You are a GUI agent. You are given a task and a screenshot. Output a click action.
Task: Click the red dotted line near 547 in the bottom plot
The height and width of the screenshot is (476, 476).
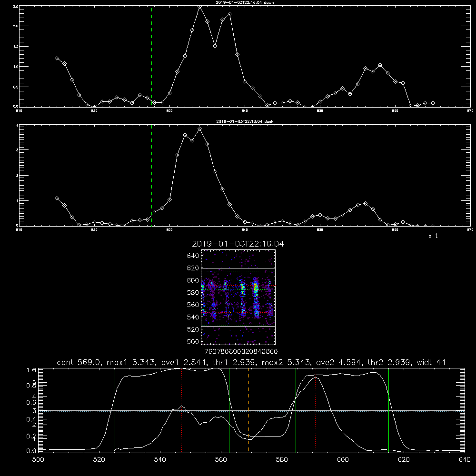(181, 410)
